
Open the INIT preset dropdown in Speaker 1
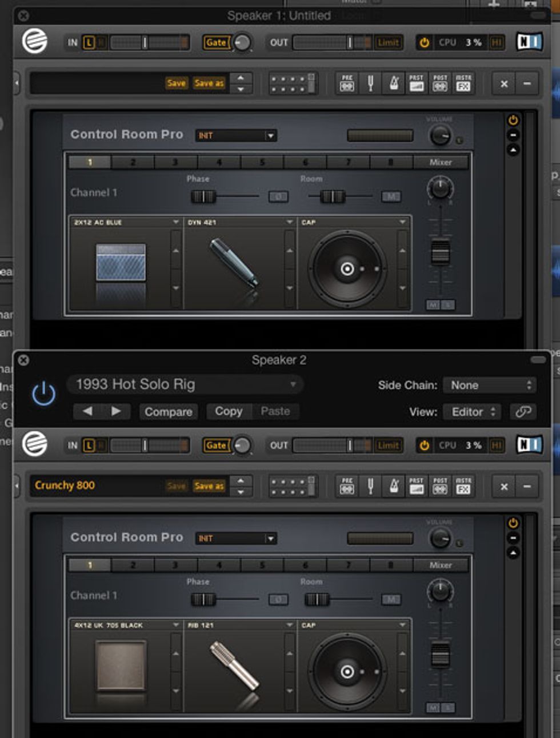click(x=236, y=135)
